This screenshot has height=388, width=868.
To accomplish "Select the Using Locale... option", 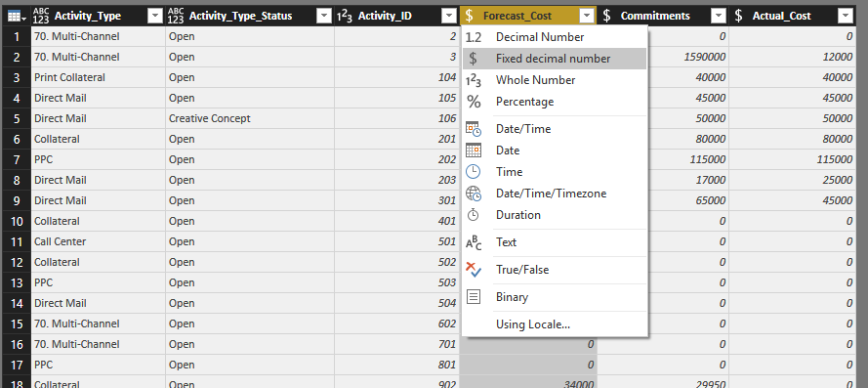I will coord(555,324).
